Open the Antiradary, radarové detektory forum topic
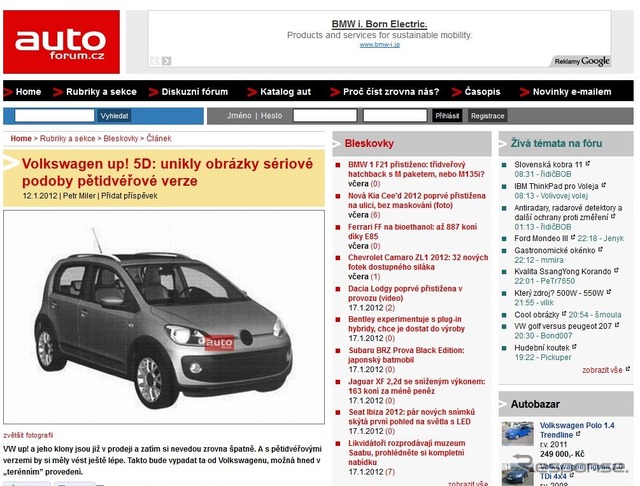Screen dimensions: 640x486 tap(568, 213)
